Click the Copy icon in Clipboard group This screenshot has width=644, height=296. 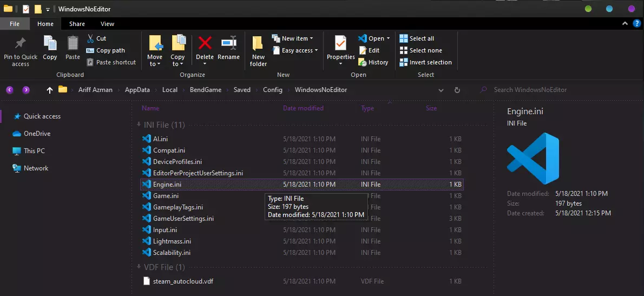click(50, 44)
